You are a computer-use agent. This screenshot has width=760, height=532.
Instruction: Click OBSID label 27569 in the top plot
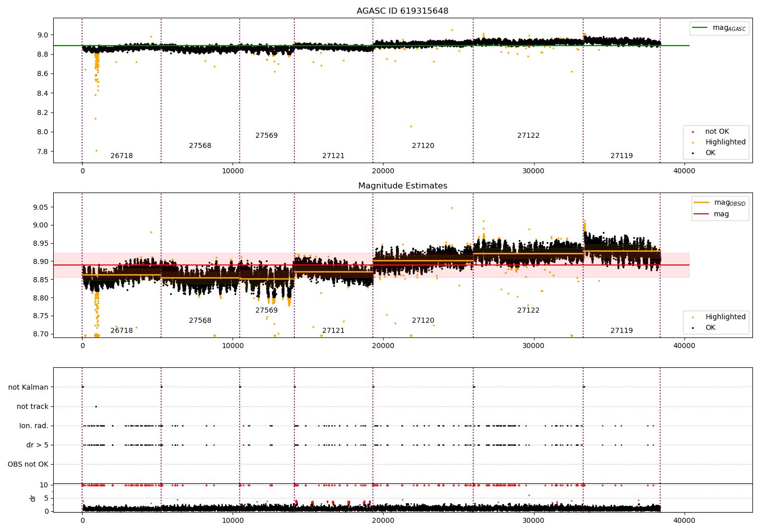tap(267, 136)
